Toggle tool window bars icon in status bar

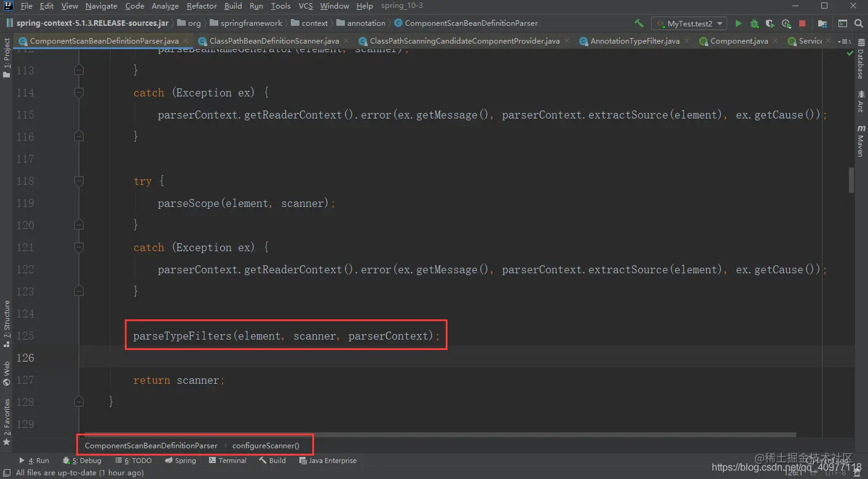click(6, 473)
